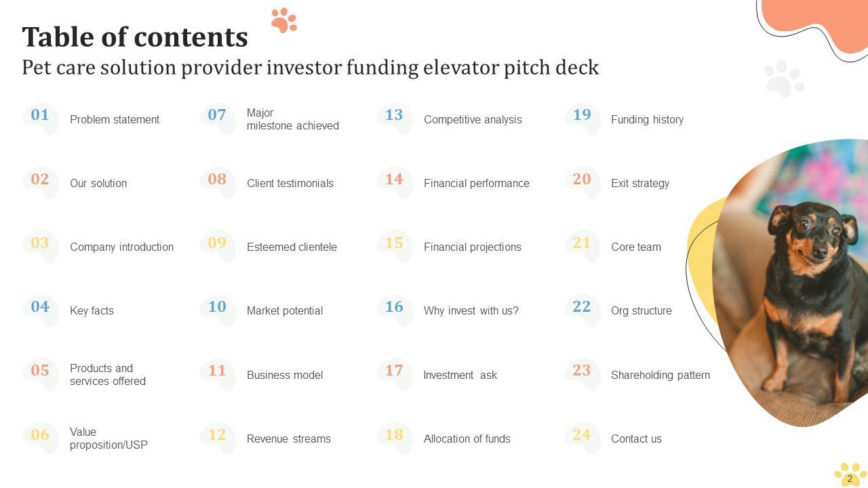Screen dimensions: 868x488
Task: Click the gray paw print below the orange blob
Action: coord(783,79)
